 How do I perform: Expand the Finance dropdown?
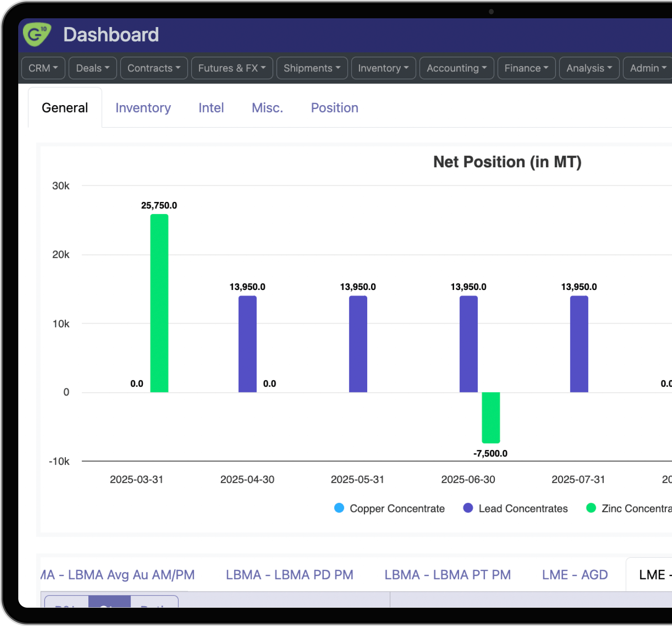[x=526, y=68]
